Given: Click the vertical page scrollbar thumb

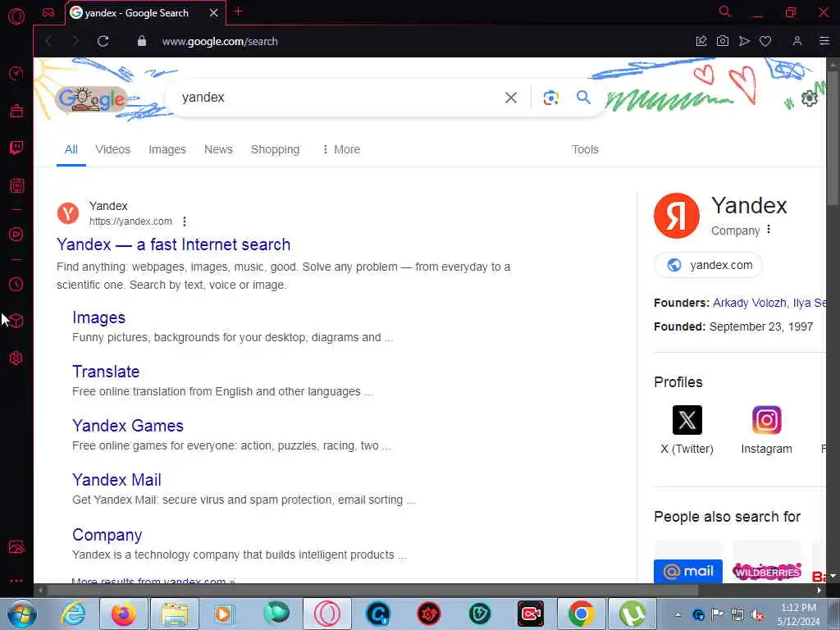Looking at the screenshot, I should pyautogui.click(x=833, y=137).
